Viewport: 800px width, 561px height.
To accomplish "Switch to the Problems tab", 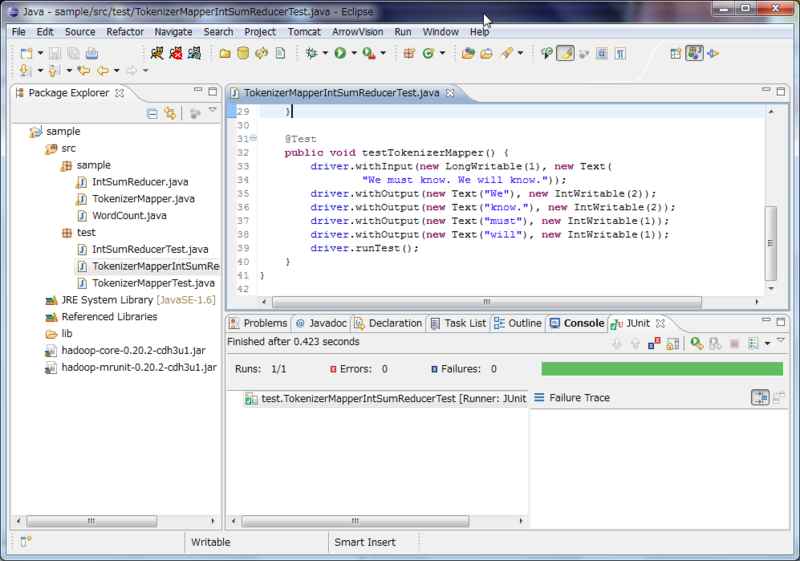I will click(258, 323).
